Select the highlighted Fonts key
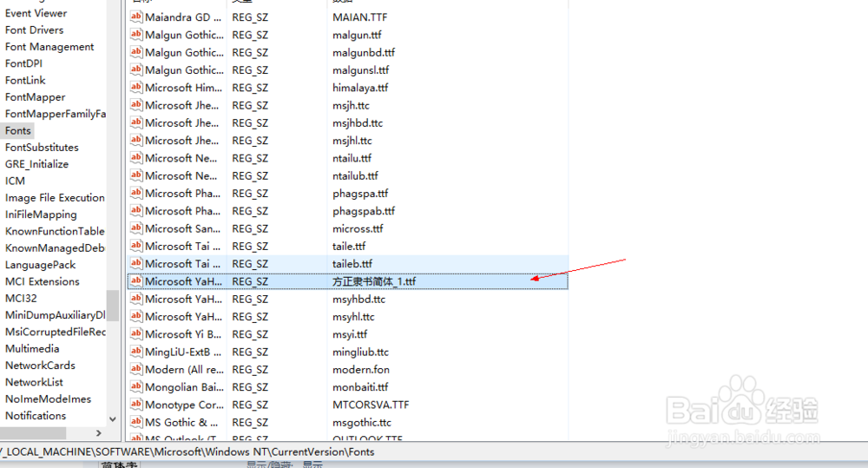This screenshot has height=468, width=868. point(17,131)
